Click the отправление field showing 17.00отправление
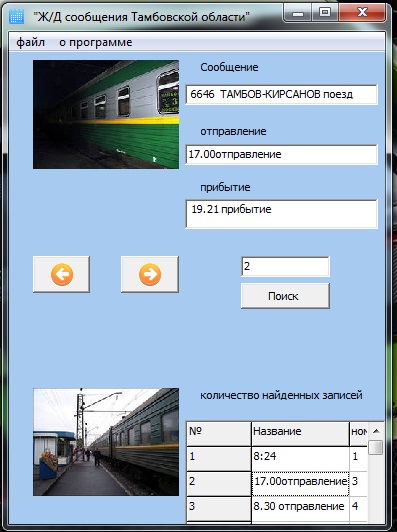The image size is (397, 532). click(281, 154)
